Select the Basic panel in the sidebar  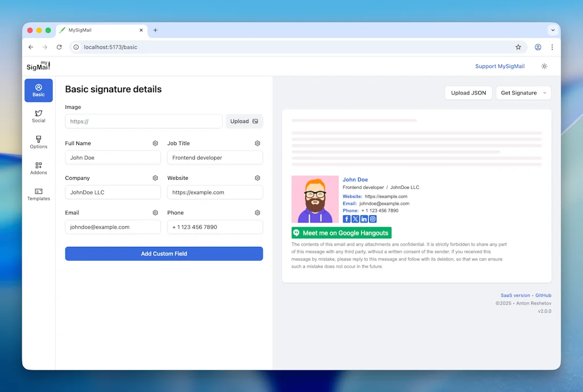coord(38,90)
